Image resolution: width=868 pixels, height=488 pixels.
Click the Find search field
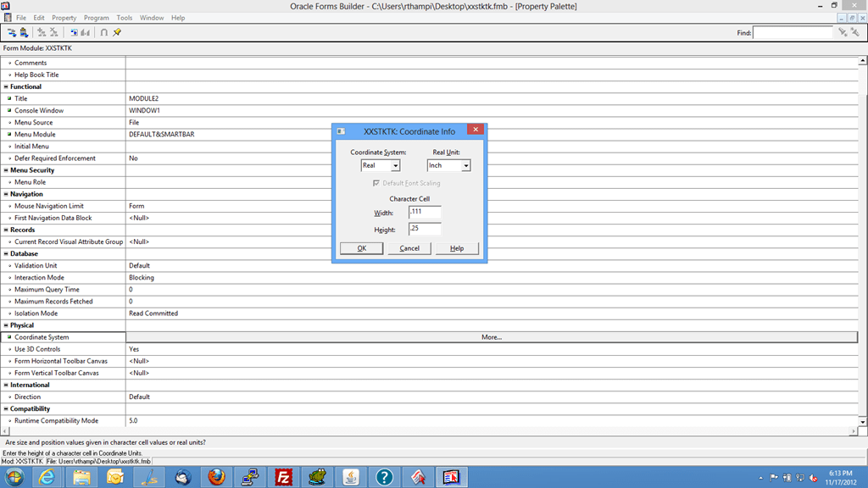[x=793, y=33]
